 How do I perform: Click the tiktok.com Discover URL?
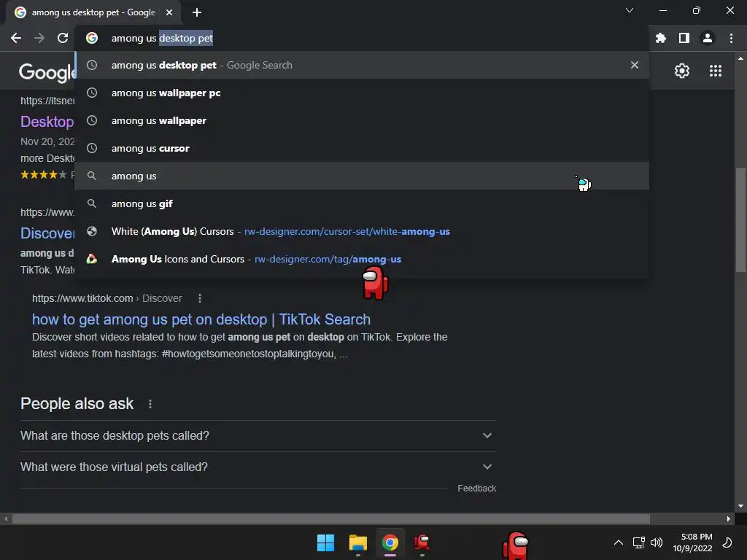107,298
